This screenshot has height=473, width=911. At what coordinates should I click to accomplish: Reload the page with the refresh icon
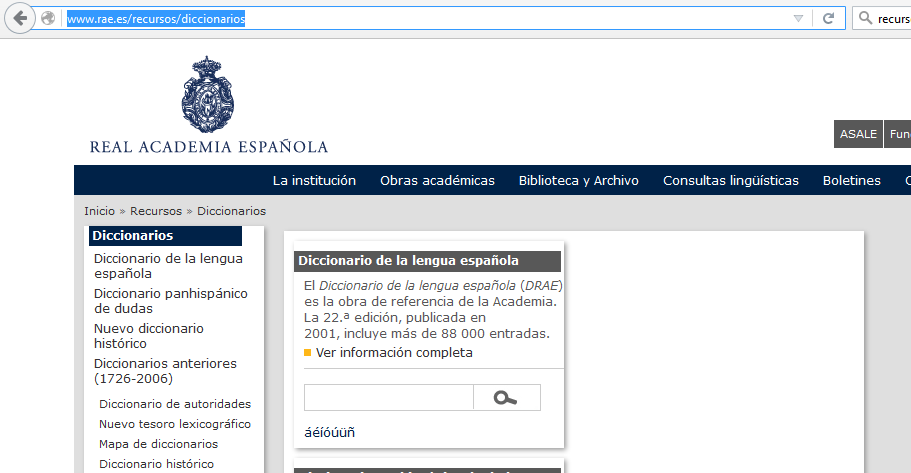(x=828, y=19)
